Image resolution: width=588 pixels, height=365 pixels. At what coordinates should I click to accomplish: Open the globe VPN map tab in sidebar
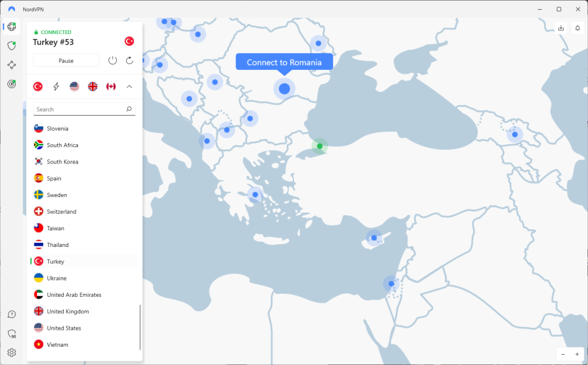pyautogui.click(x=12, y=27)
